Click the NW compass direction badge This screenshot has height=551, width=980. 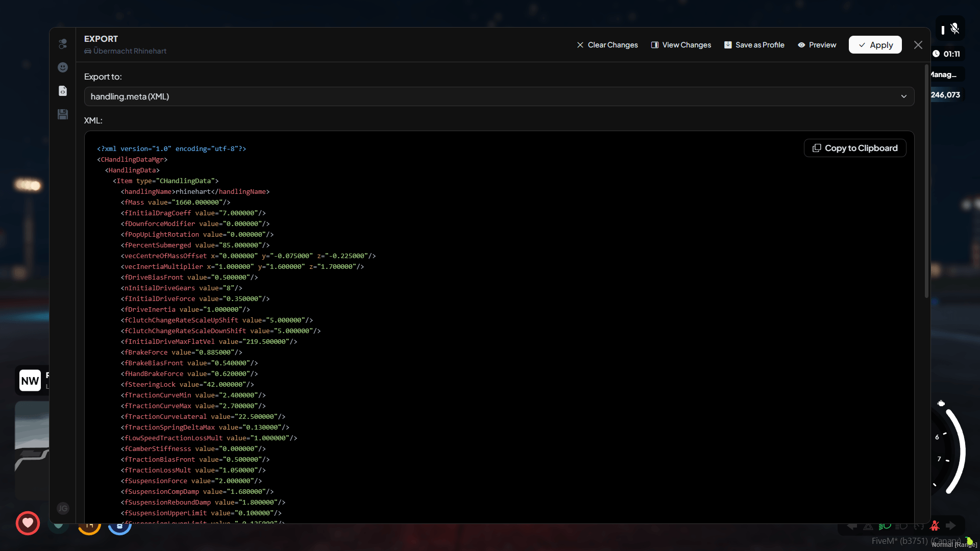[x=30, y=381]
